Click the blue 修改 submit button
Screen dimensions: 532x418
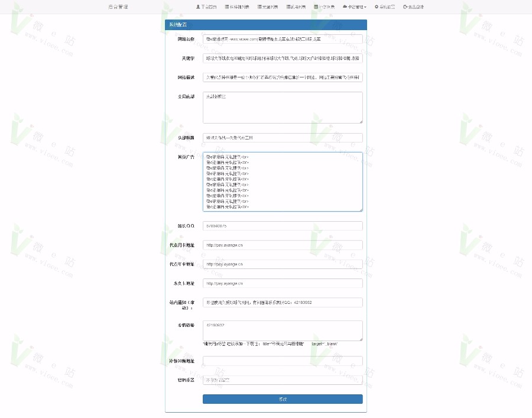pos(283,399)
